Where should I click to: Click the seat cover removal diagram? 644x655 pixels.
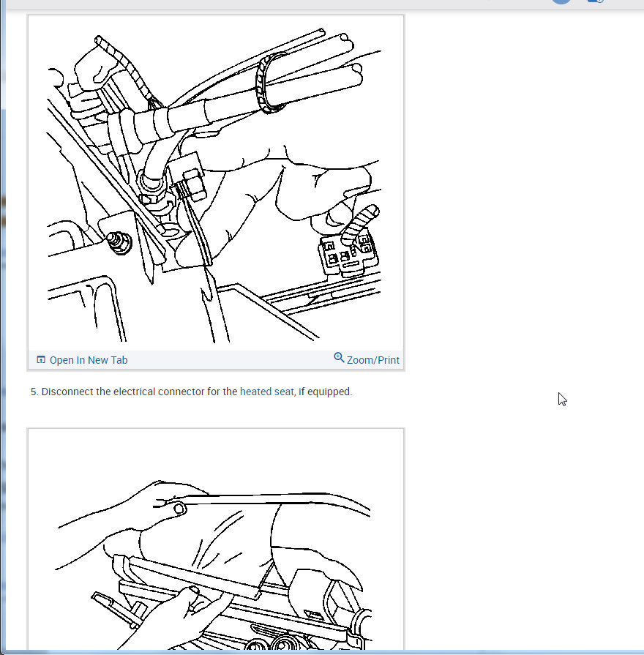click(x=216, y=539)
